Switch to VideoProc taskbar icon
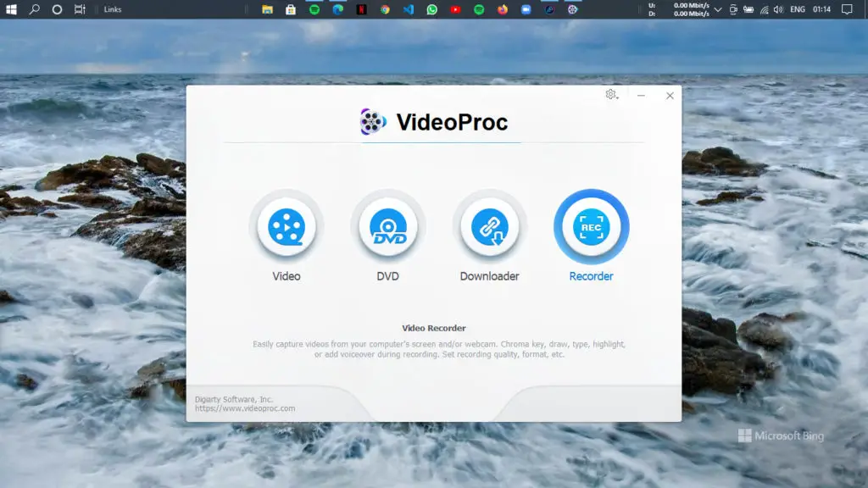Viewport: 868px width, 488px height. pos(572,9)
